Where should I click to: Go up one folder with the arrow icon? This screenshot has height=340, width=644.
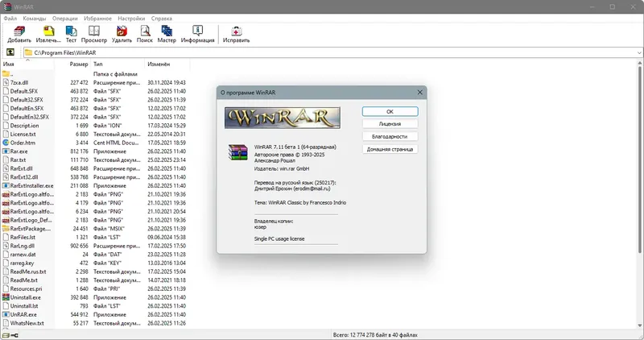tap(10, 52)
